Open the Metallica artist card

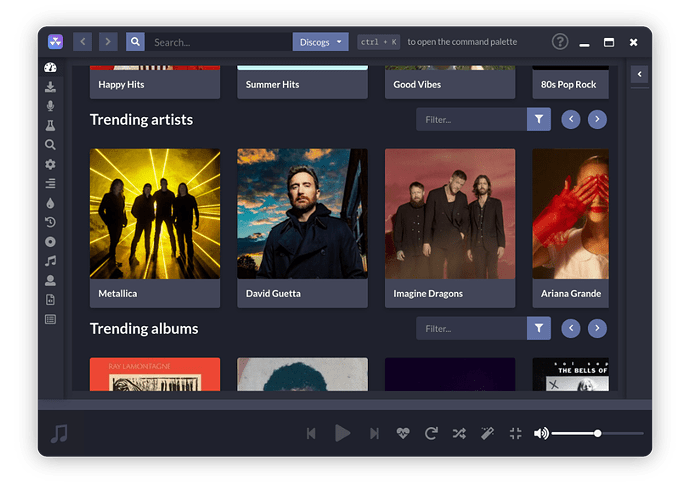point(155,228)
